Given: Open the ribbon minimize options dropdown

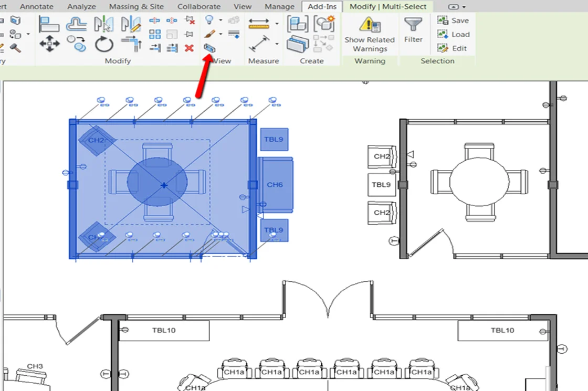Looking at the screenshot, I should pyautogui.click(x=465, y=7).
